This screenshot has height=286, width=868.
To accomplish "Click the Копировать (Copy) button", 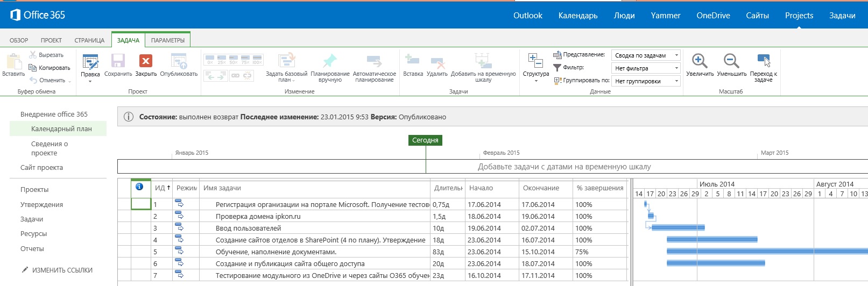I will coord(50,68).
